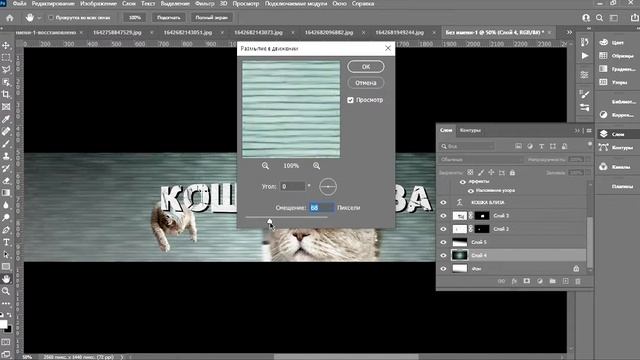This screenshot has height=360, width=640.
Task: Confirm motion blur with OK
Action: coord(366,67)
